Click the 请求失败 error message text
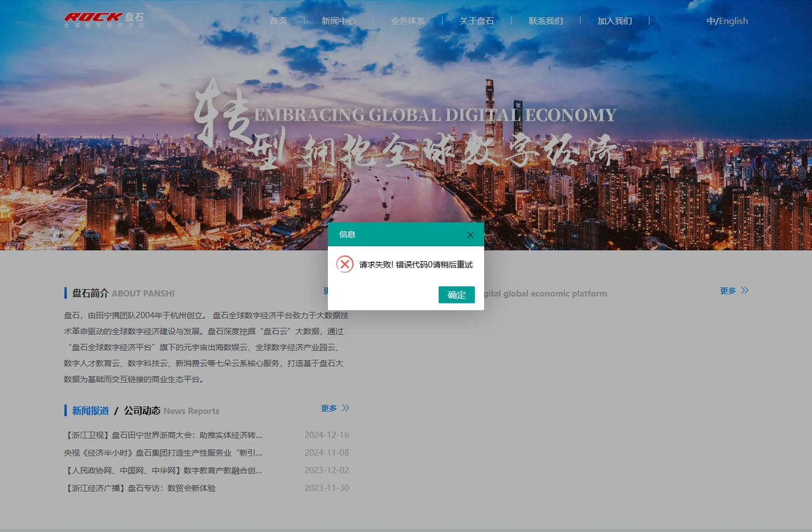812x532 pixels. 416,265
